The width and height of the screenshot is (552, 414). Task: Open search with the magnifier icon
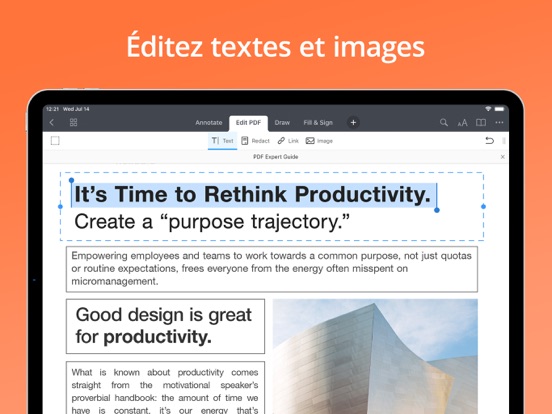(444, 123)
